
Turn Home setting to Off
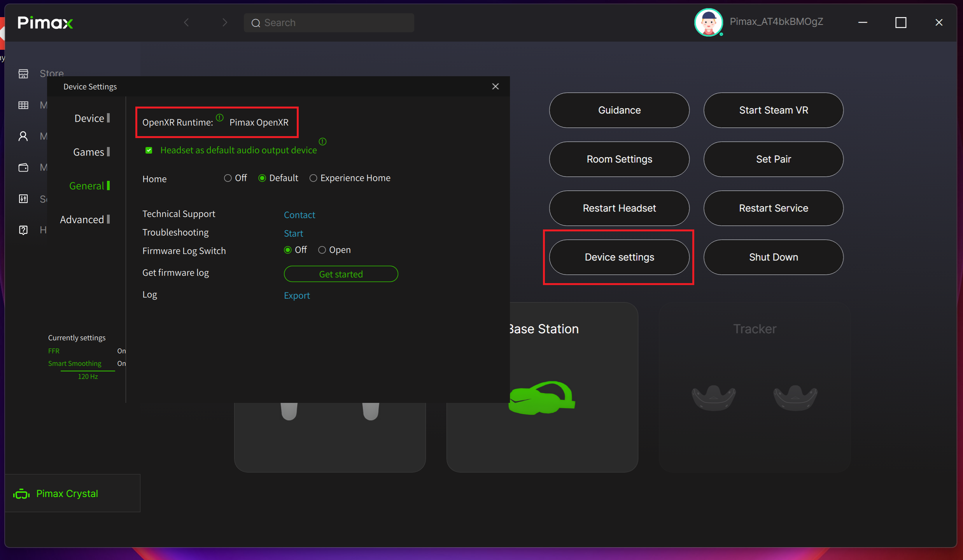tap(228, 178)
